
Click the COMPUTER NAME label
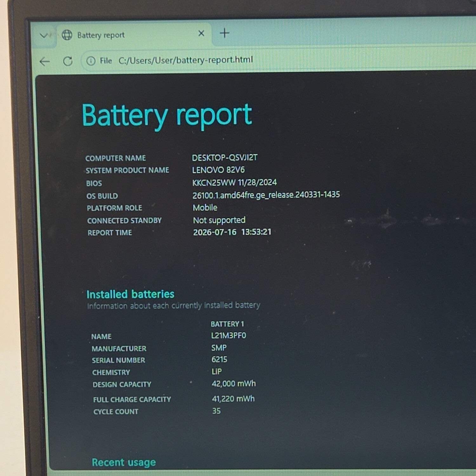tap(116, 158)
